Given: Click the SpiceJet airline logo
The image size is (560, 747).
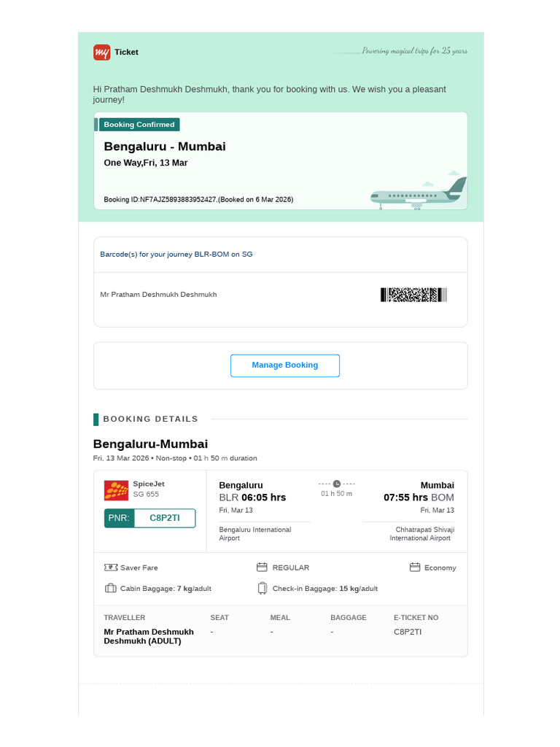Looking at the screenshot, I should click(x=116, y=490).
